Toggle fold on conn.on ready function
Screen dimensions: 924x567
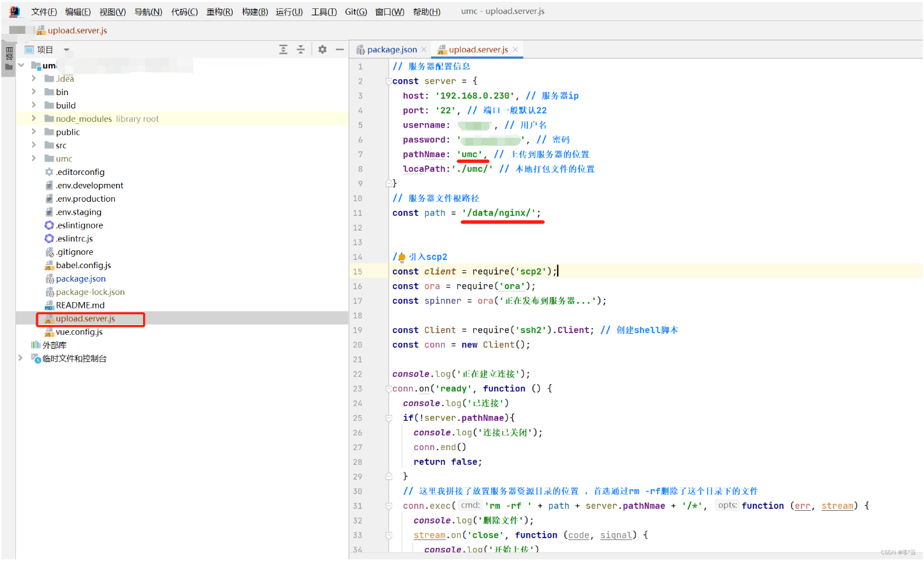click(388, 389)
